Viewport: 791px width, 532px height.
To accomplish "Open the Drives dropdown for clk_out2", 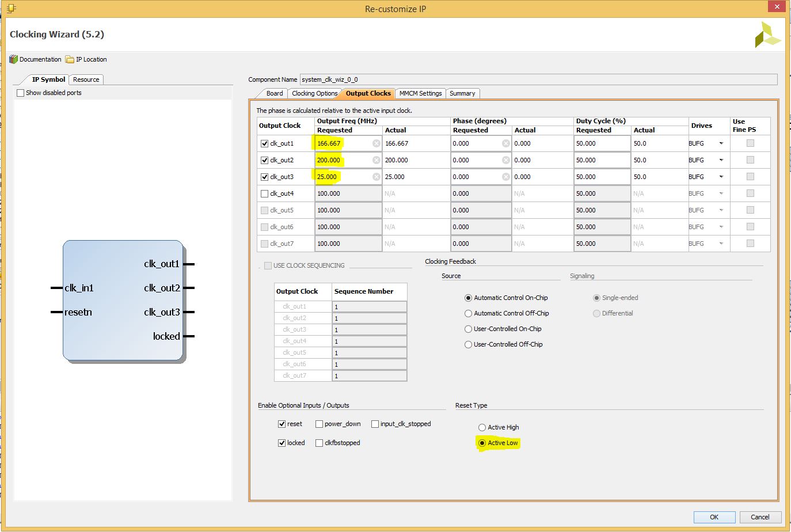I will 721,160.
